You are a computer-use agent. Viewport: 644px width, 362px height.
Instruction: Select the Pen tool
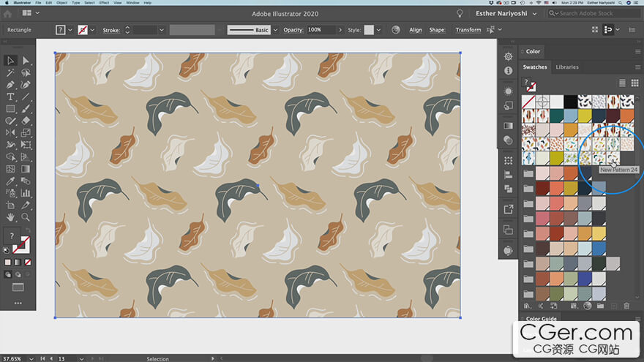pos(10,85)
